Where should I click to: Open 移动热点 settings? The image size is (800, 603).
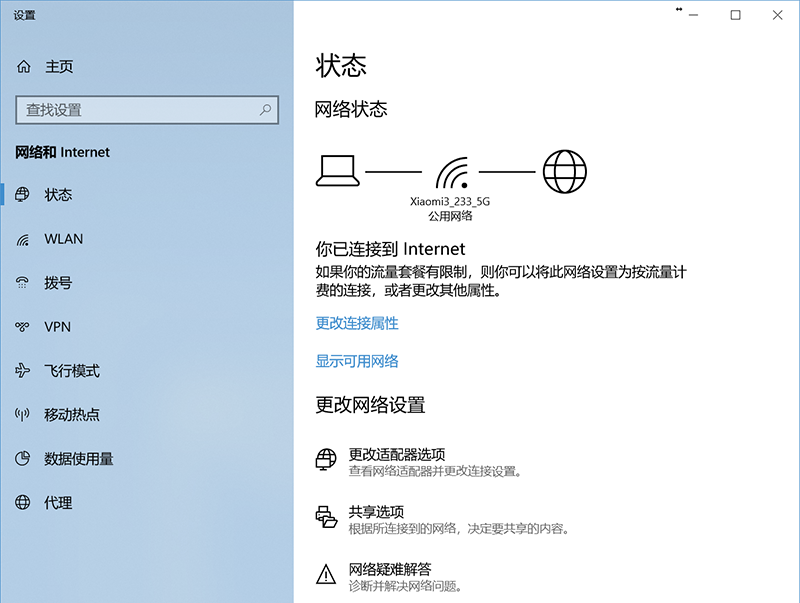pyautogui.click(x=72, y=414)
